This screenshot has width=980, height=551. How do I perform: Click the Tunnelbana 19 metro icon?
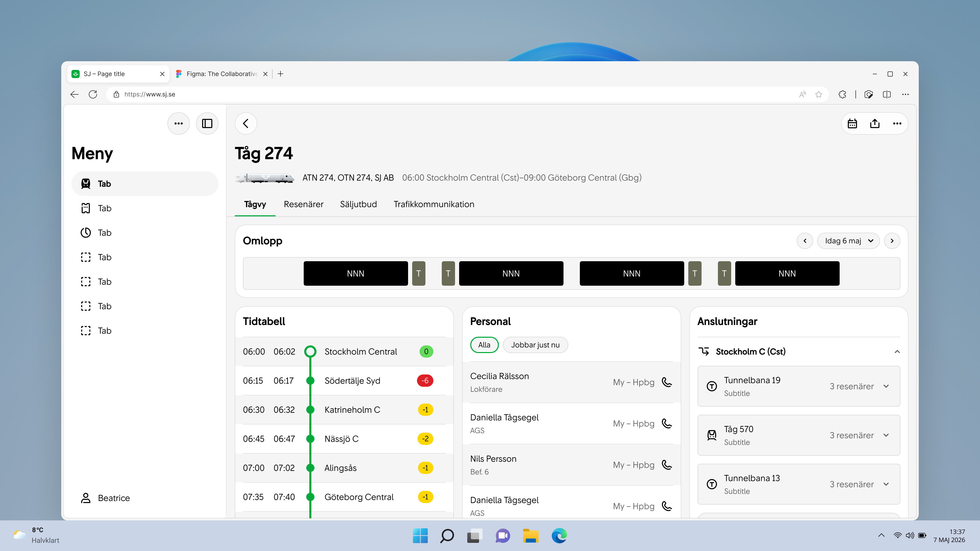click(x=712, y=386)
